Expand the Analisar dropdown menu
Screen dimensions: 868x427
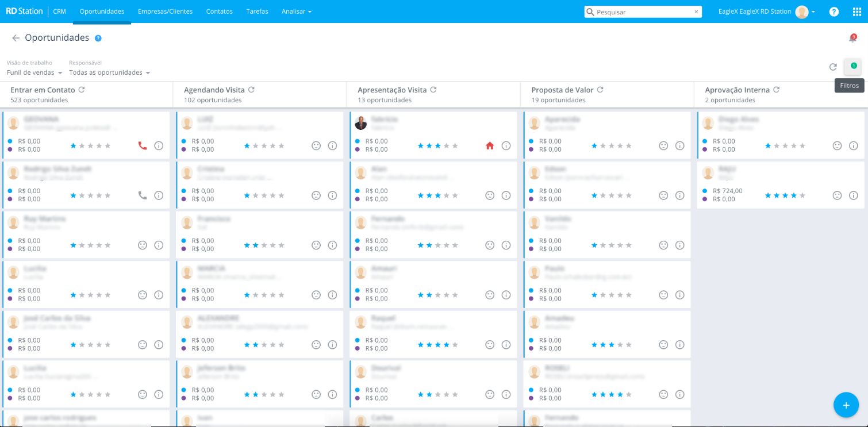297,11
